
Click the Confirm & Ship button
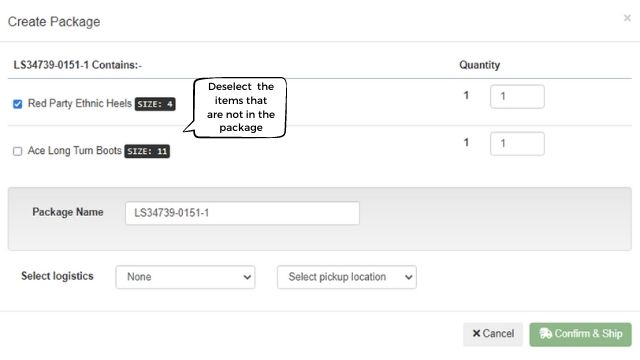(x=580, y=334)
